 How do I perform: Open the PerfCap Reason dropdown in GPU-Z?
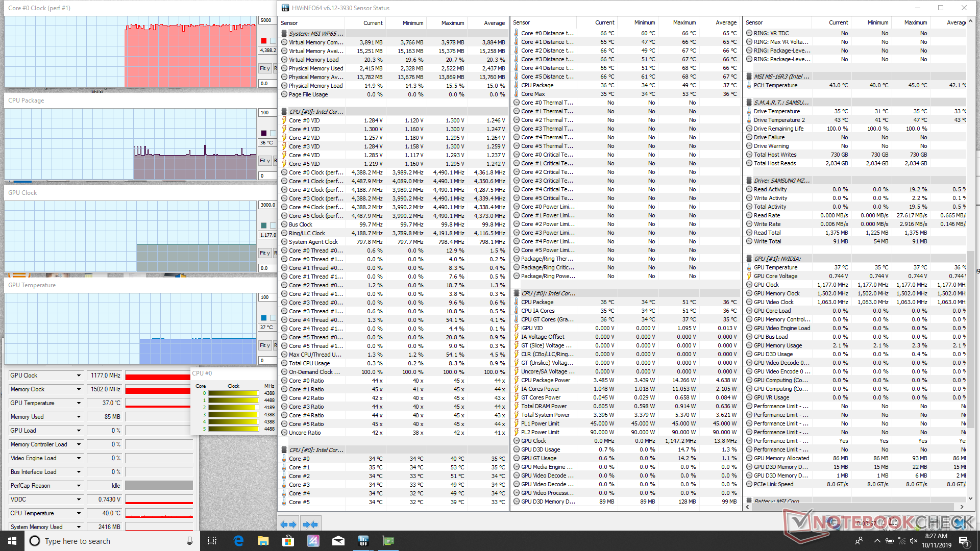79,486
